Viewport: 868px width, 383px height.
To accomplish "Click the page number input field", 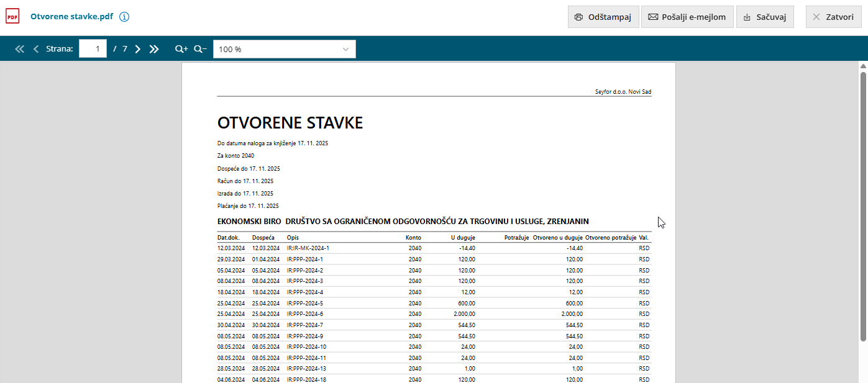I will pyautogui.click(x=93, y=49).
